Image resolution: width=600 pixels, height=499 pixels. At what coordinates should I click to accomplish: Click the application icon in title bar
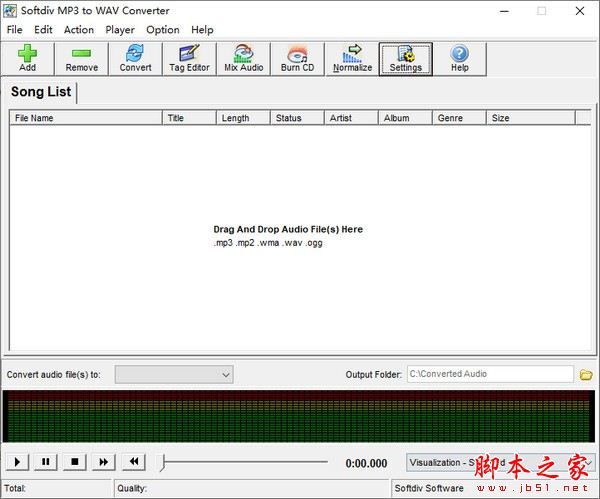pyautogui.click(x=10, y=11)
